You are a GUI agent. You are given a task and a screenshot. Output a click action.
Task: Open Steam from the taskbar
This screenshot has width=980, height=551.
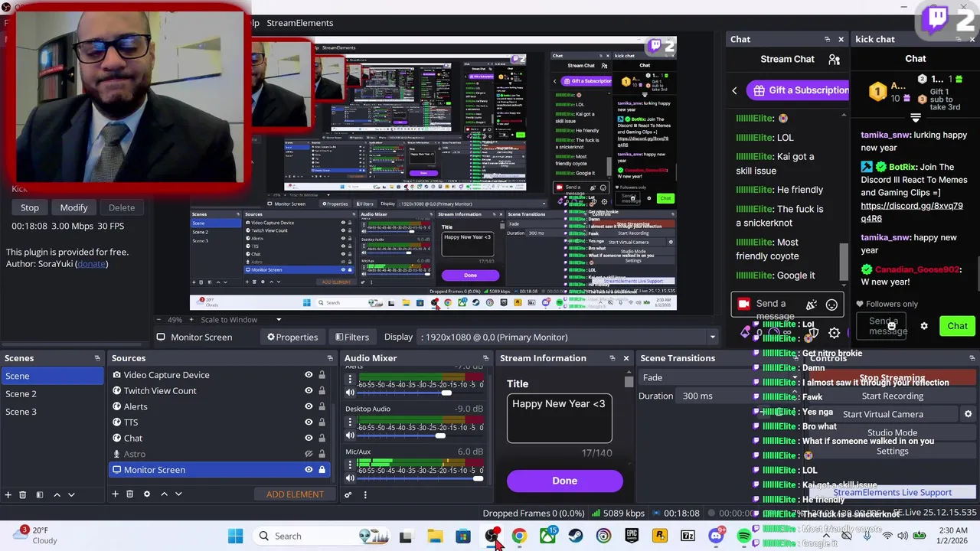[x=576, y=536]
